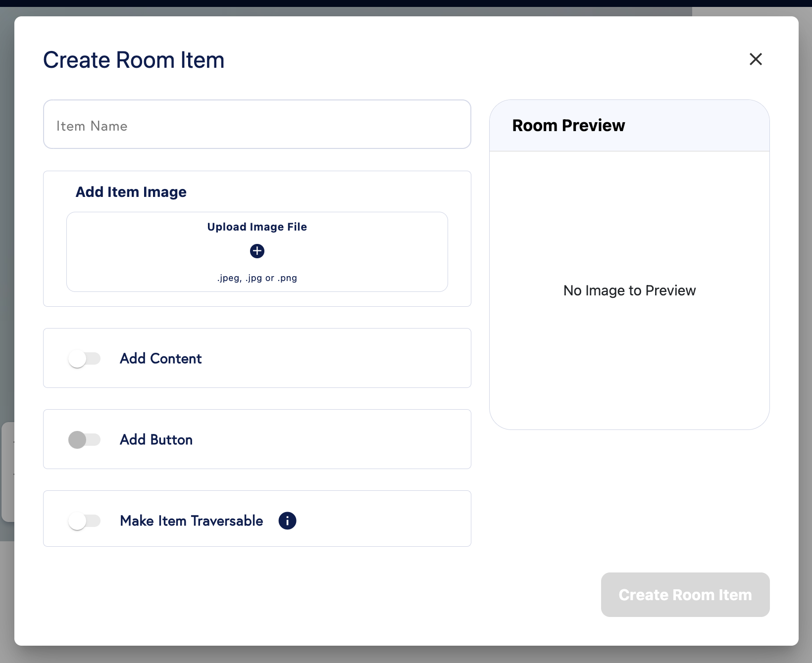This screenshot has height=663, width=812.
Task: Click the partially hidden panel at left edge
Action: (7, 472)
